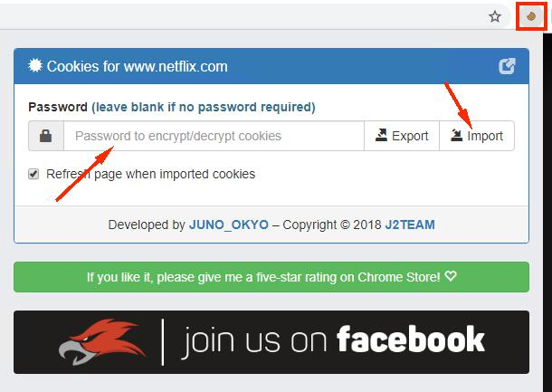
Task: Focus the password encrypt/decrypt input field
Action: [214, 136]
